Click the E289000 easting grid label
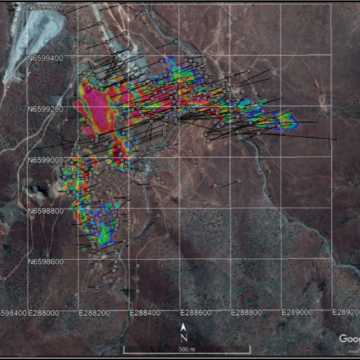360x360 pixels. point(297,313)
